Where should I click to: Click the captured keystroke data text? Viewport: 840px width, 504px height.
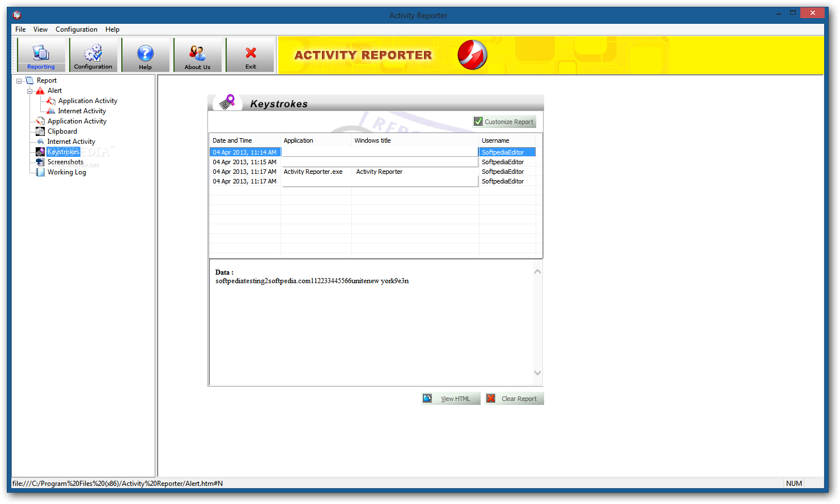click(x=312, y=281)
